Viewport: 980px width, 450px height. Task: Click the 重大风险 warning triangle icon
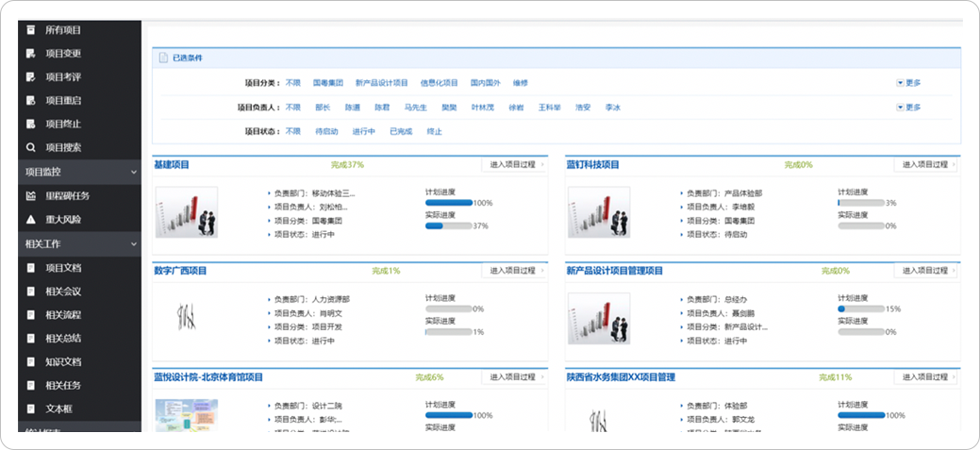pyautogui.click(x=31, y=219)
